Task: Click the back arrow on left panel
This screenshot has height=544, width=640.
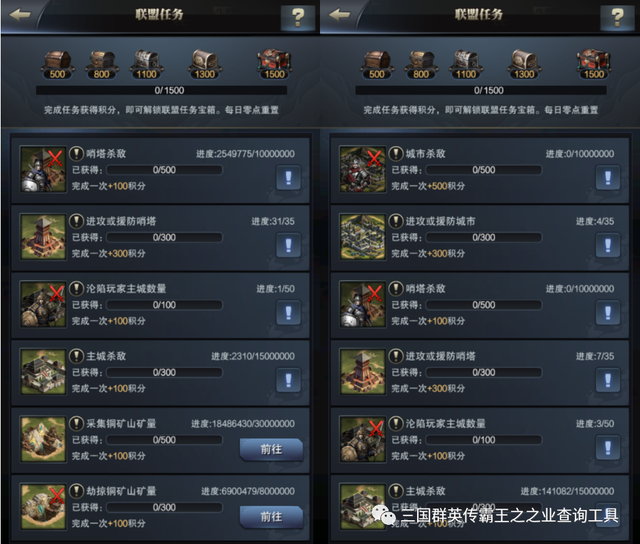Action: pyautogui.click(x=20, y=15)
